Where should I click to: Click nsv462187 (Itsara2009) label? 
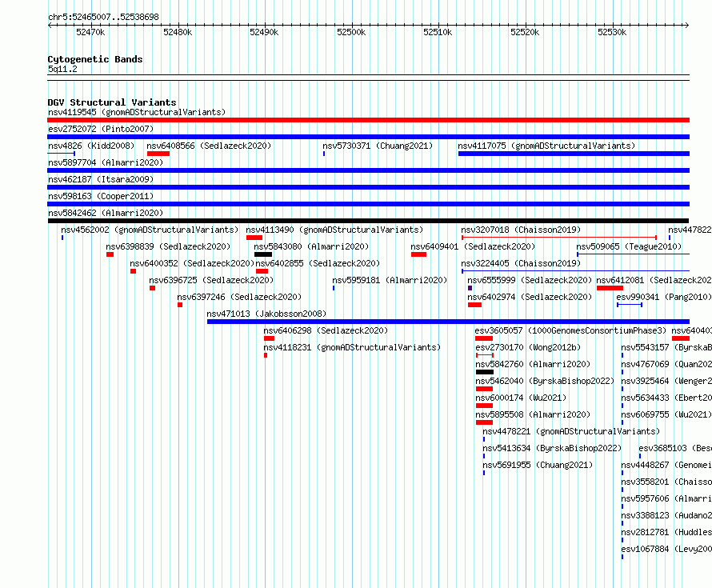[x=101, y=179]
